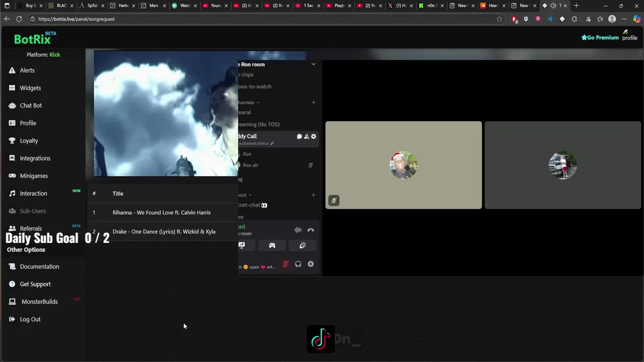Click the browser address bar URL
This screenshot has width=644, height=362.
[x=76, y=19]
